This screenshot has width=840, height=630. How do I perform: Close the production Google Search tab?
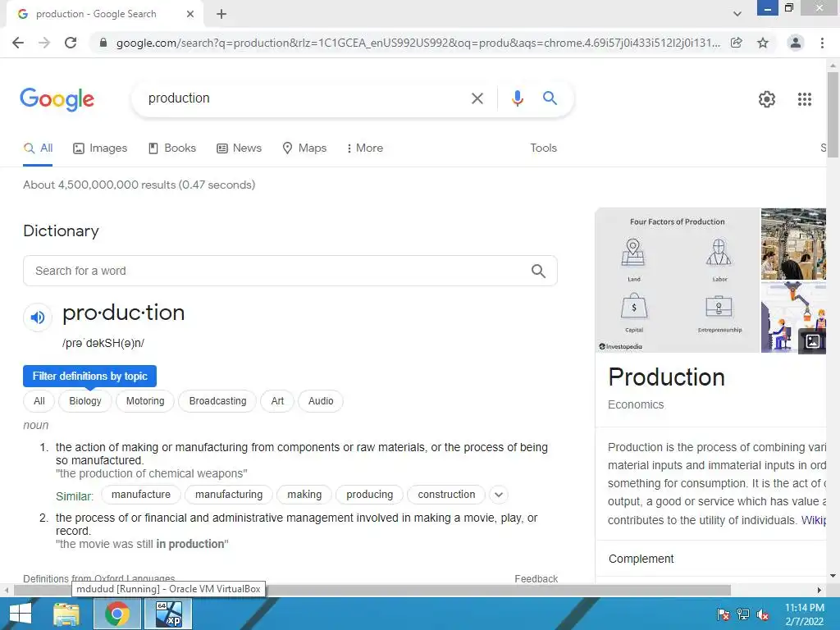click(190, 14)
